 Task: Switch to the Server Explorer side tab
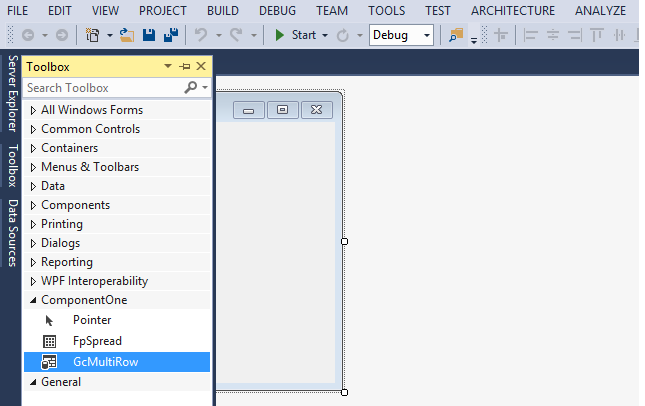point(12,93)
